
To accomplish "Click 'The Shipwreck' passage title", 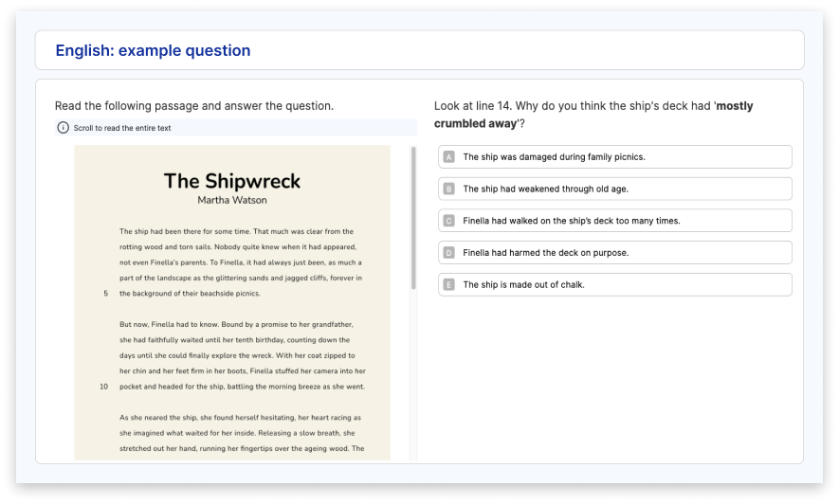I will pos(232,181).
